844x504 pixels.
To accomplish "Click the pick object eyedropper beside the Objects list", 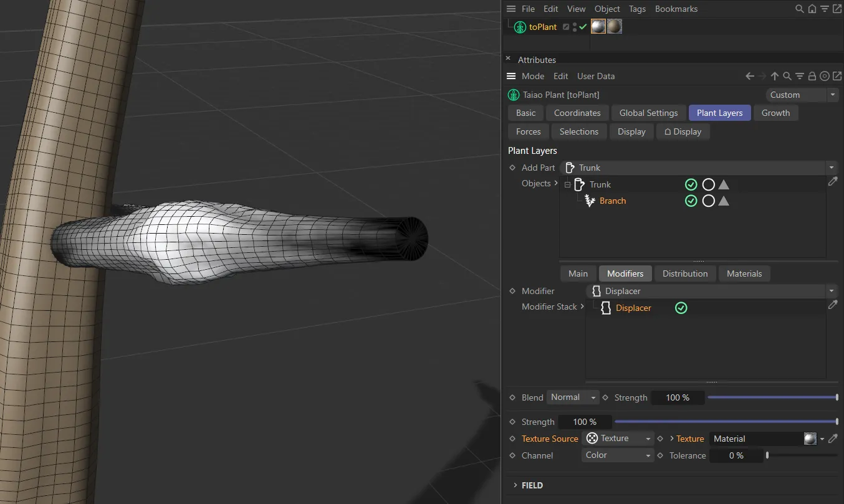I will [833, 181].
